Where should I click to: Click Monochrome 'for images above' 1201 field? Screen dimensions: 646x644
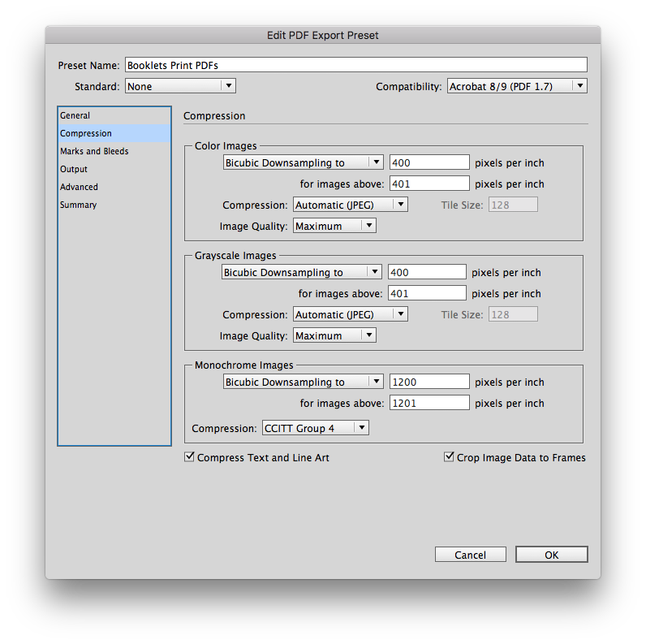[429, 403]
